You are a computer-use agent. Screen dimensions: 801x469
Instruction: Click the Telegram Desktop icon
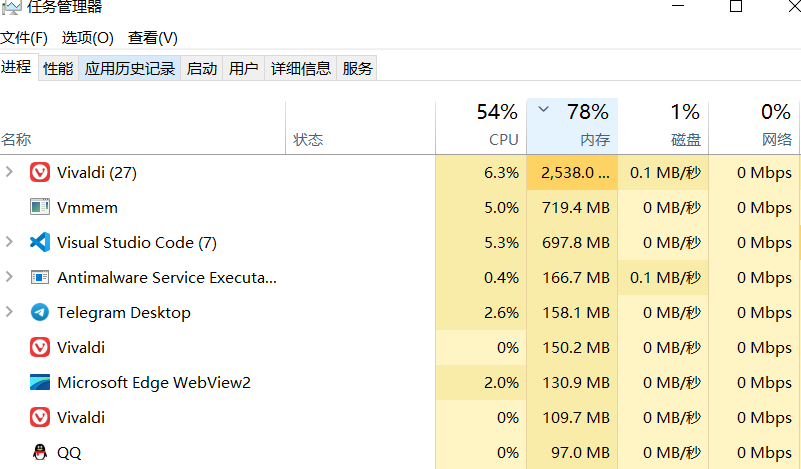[x=40, y=312]
